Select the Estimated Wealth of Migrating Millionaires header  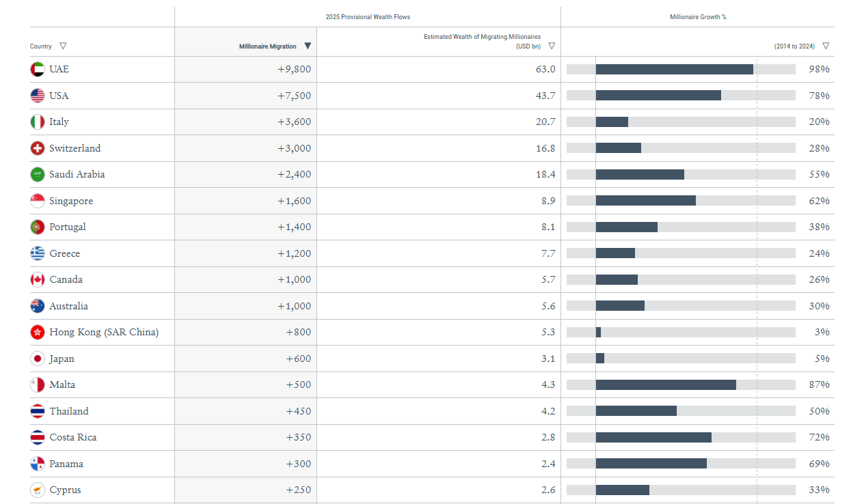point(482,41)
